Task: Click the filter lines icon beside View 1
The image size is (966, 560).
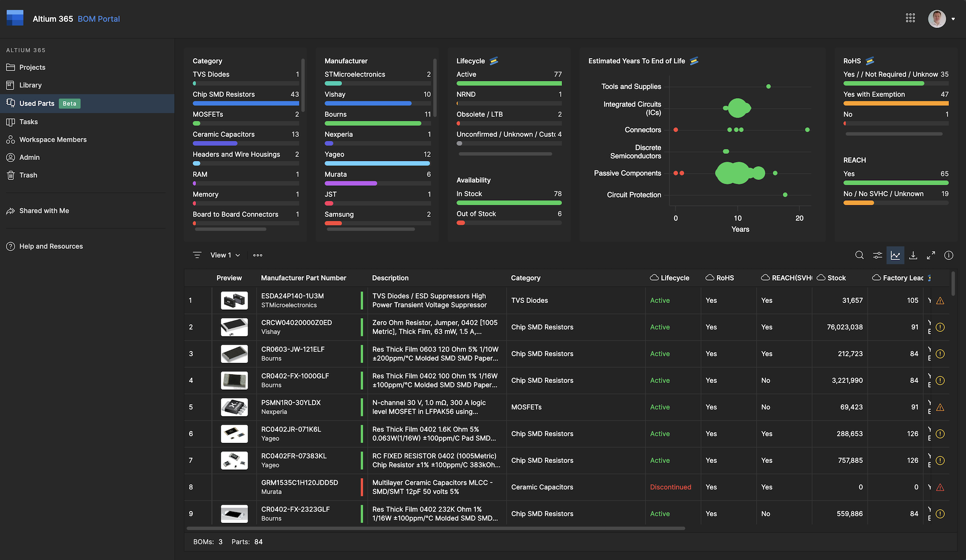Action: (197, 255)
